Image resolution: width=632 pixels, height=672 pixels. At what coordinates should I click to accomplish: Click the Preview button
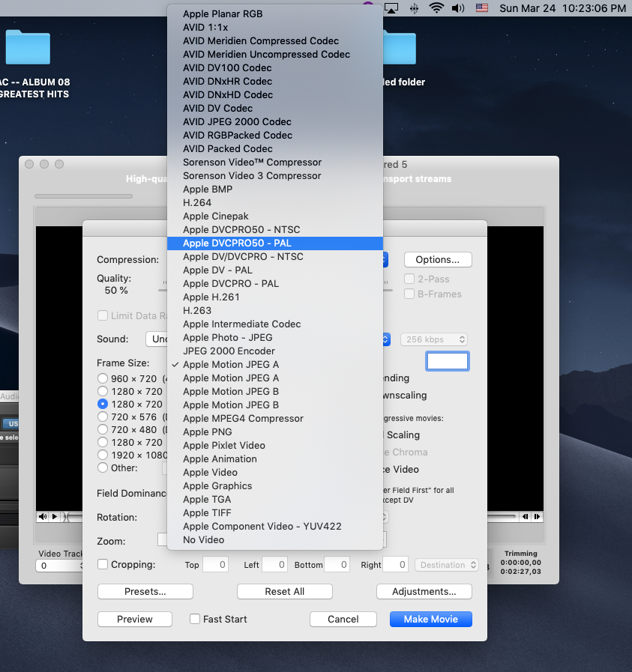pyautogui.click(x=135, y=619)
